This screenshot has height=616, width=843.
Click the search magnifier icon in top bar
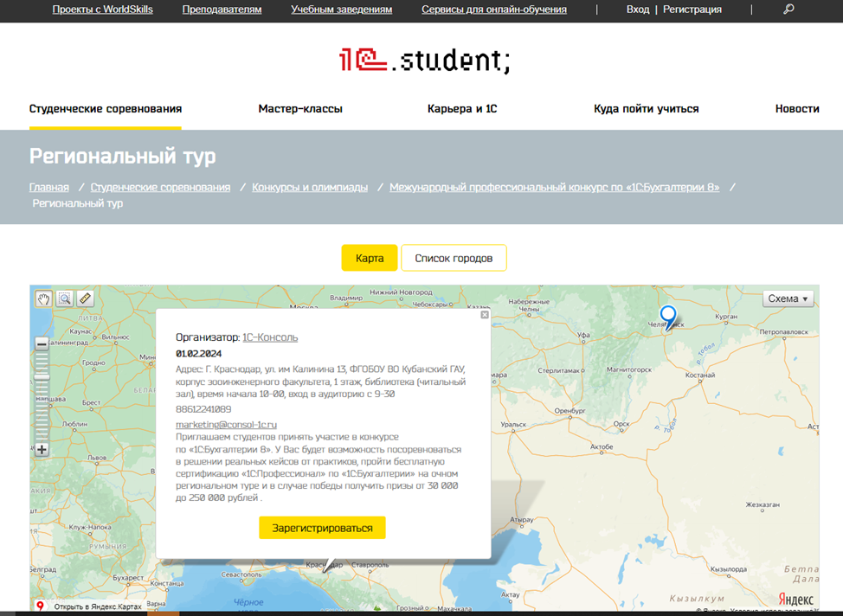[788, 10]
